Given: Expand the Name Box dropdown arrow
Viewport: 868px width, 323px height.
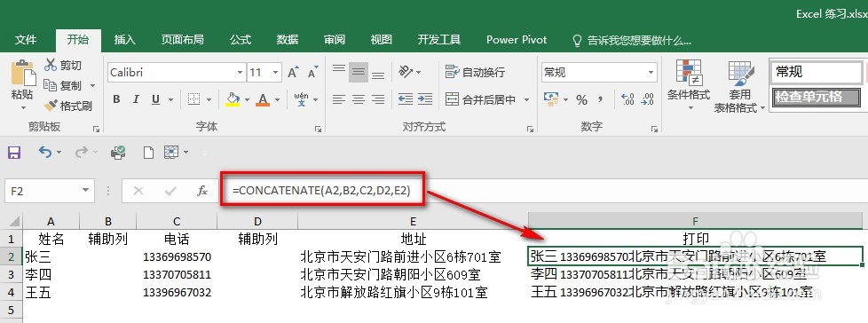Looking at the screenshot, I should (85, 191).
